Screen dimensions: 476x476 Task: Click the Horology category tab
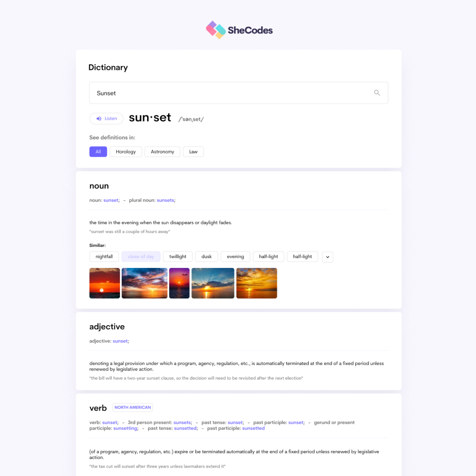click(x=126, y=152)
